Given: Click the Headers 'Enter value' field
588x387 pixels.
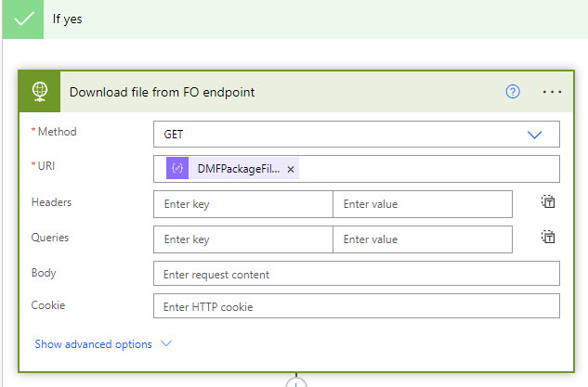Looking at the screenshot, I should click(x=422, y=204).
